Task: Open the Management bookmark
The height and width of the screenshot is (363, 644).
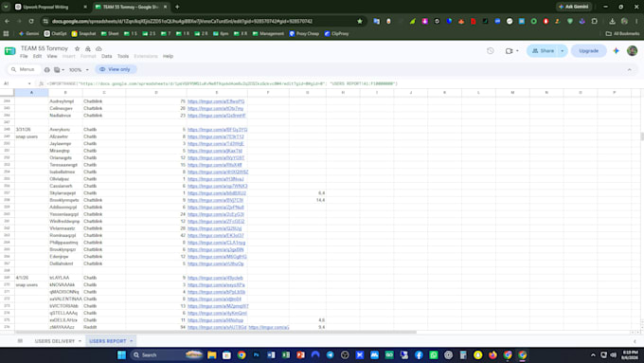Action: [x=268, y=34]
